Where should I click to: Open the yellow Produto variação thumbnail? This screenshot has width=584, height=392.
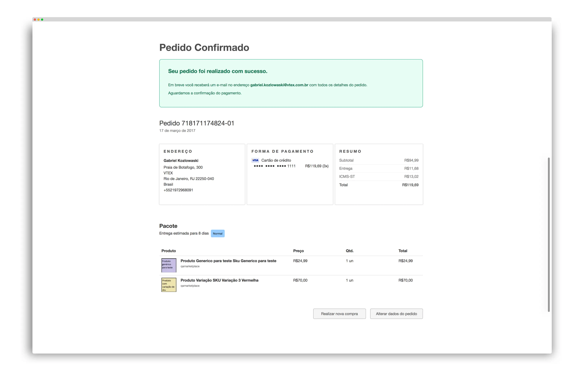click(x=169, y=285)
